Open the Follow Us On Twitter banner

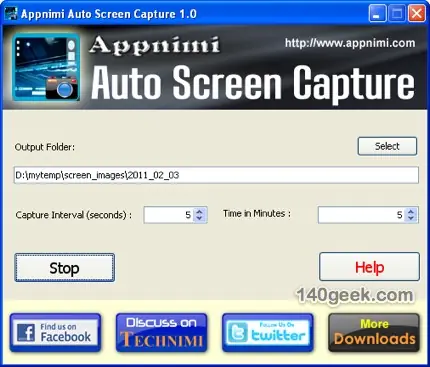(x=268, y=332)
